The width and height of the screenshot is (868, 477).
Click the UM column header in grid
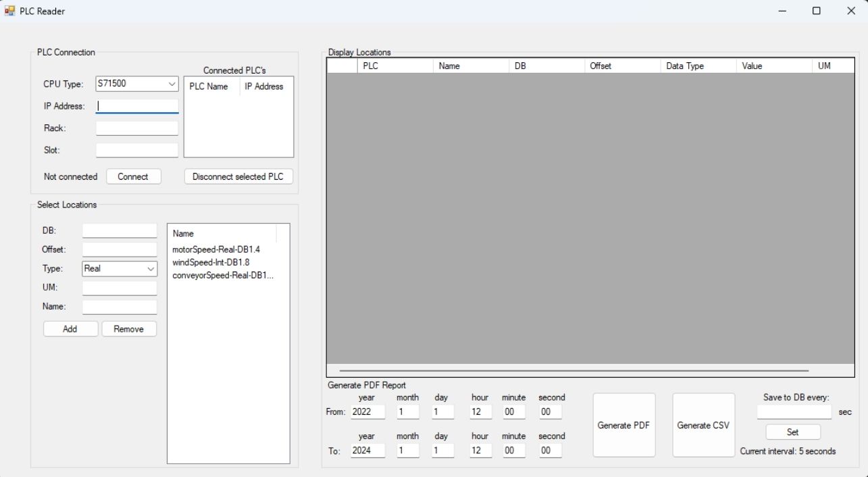833,66
